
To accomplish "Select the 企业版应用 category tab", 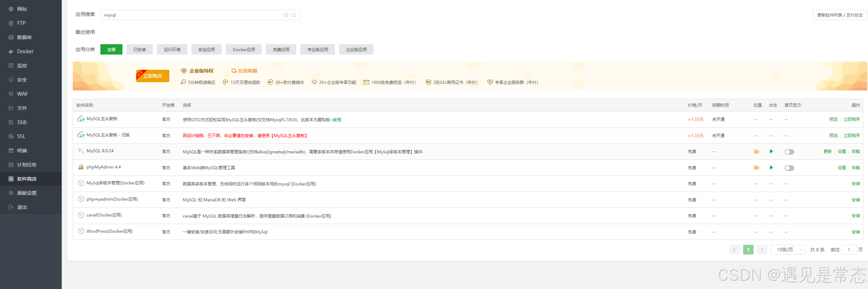I will click(356, 49).
